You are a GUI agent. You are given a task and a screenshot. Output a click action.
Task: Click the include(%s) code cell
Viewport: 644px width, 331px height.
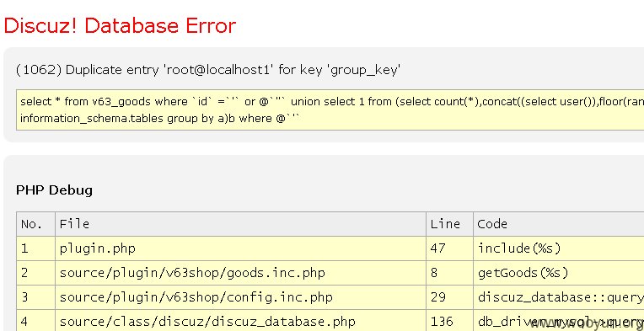click(x=559, y=248)
